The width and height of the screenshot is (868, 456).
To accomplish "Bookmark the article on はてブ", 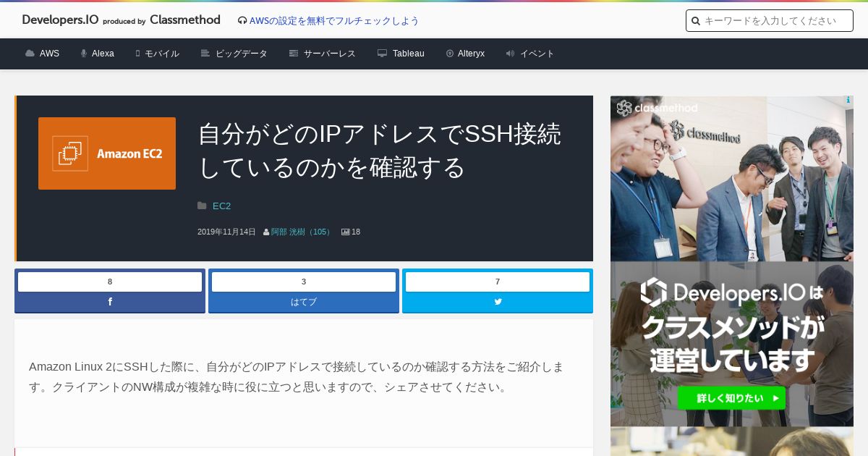I will [304, 302].
